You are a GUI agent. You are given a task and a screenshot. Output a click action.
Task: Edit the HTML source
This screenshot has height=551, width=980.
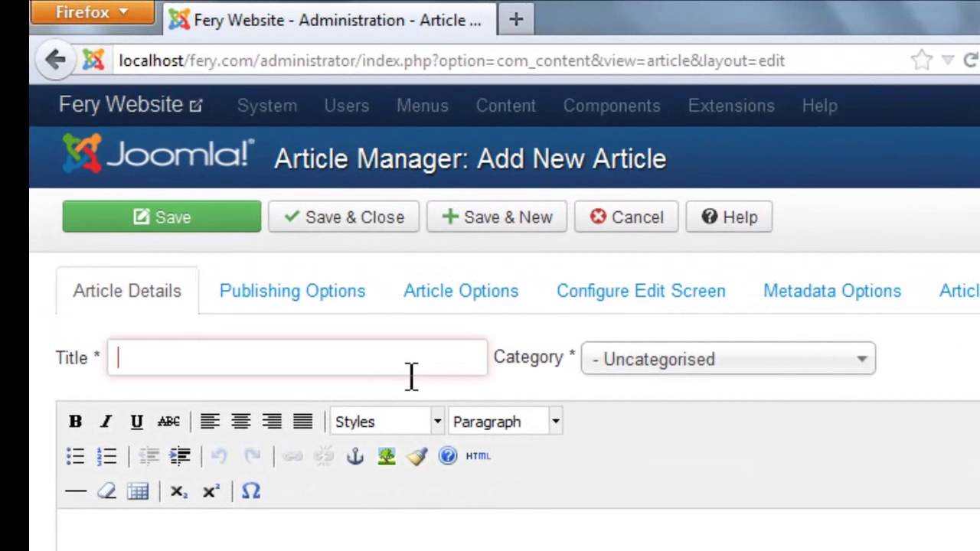click(479, 456)
